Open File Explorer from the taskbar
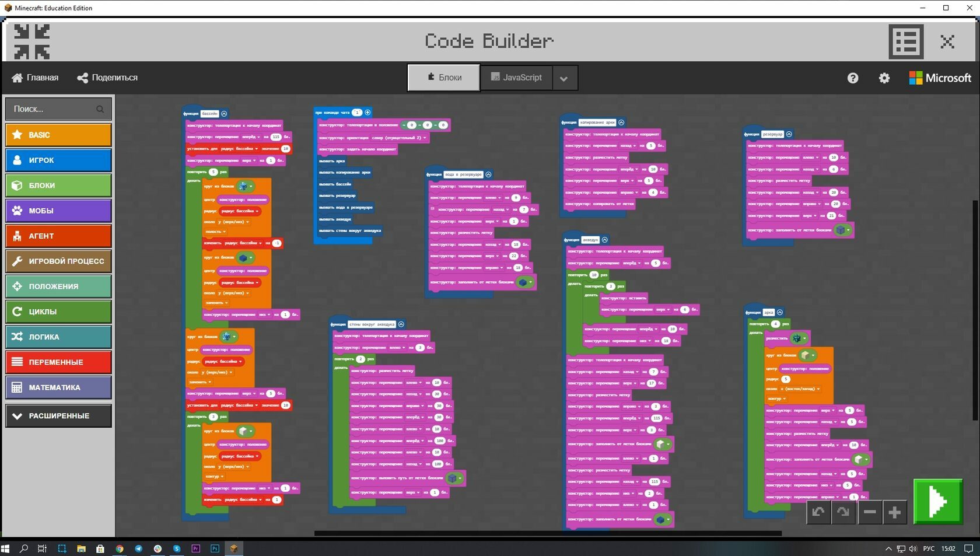 pyautogui.click(x=81, y=548)
